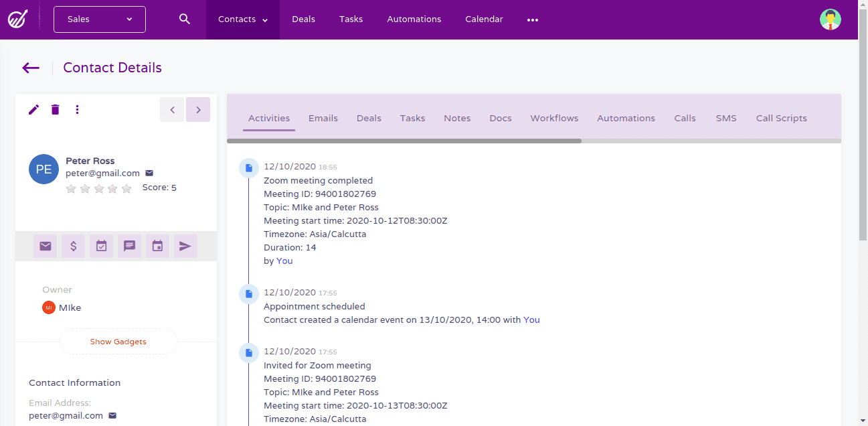Click the Show Gadgets button

(118, 341)
